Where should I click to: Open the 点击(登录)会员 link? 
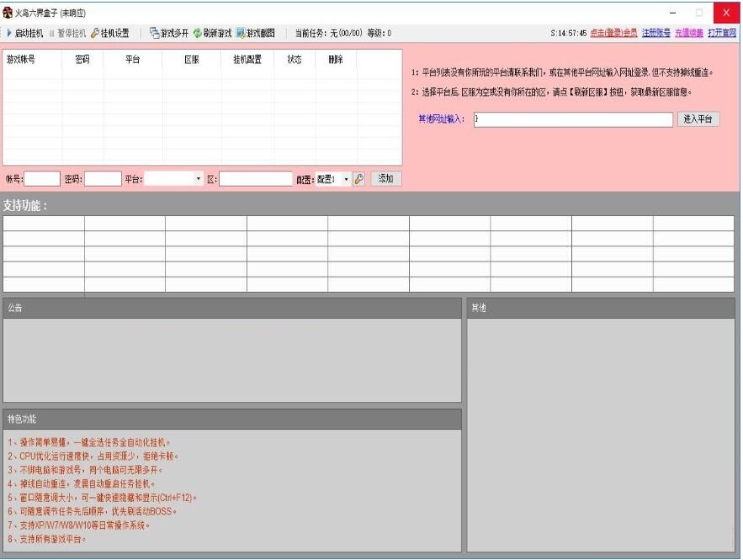click(613, 33)
